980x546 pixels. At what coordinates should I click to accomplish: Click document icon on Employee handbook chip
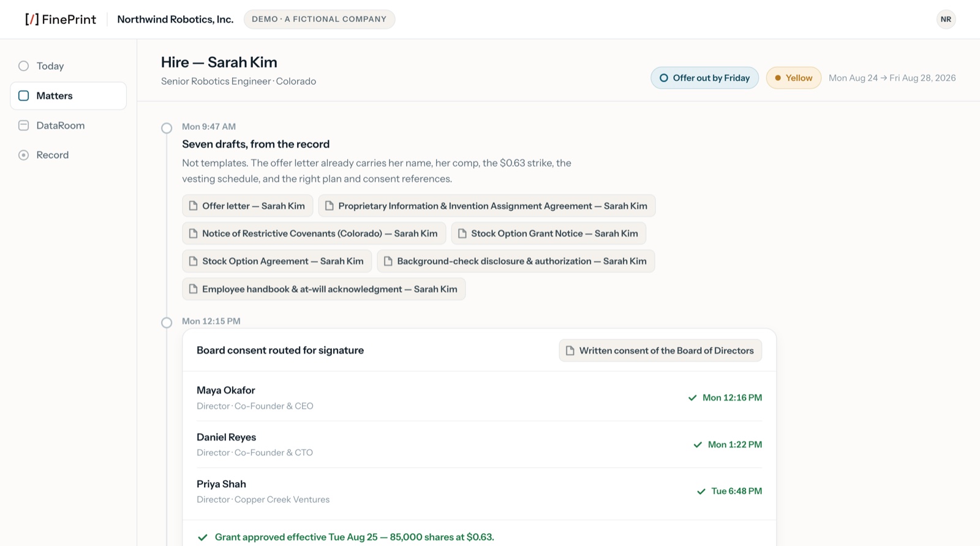194,289
